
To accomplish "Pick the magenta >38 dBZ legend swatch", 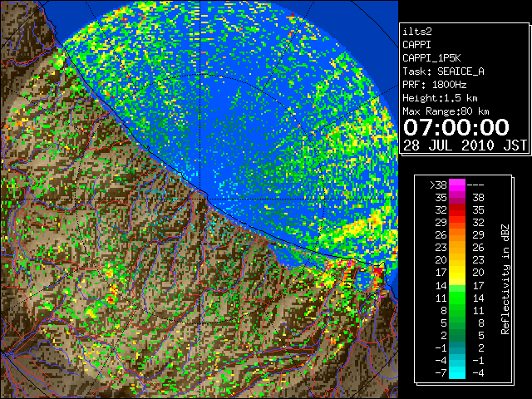I will pyautogui.click(x=457, y=185).
